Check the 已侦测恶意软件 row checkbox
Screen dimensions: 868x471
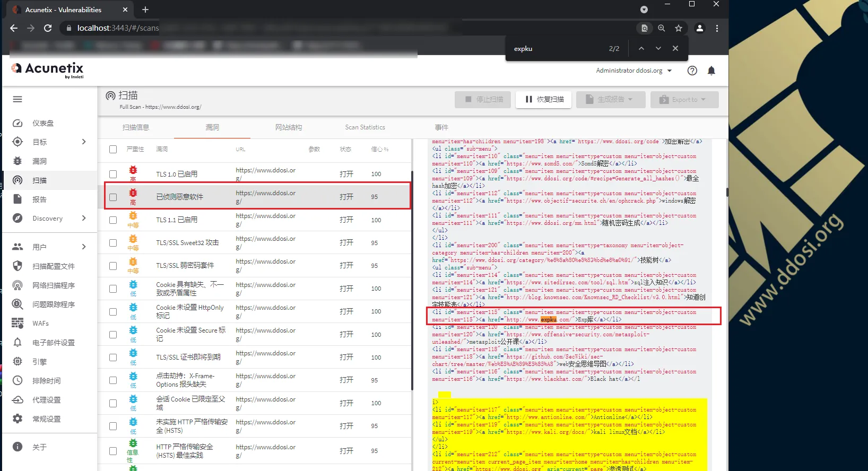pos(113,197)
